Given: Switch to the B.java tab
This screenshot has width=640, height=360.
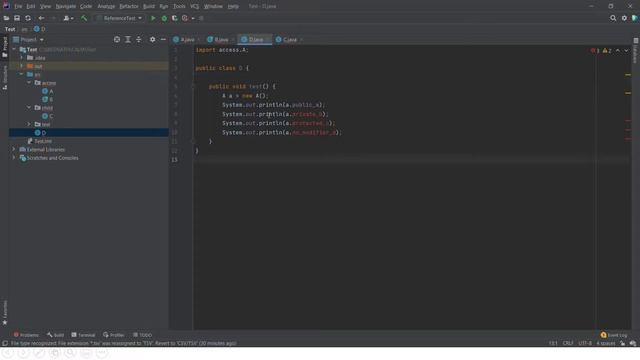Looking at the screenshot, I should [x=221, y=40].
